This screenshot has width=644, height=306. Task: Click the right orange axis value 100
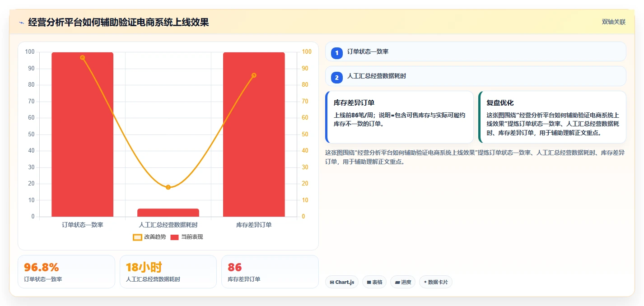(307, 52)
